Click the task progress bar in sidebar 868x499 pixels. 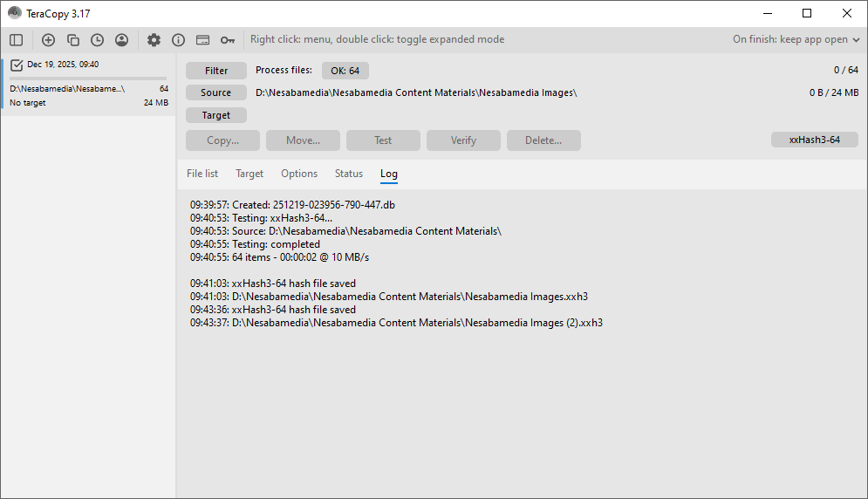[87, 79]
